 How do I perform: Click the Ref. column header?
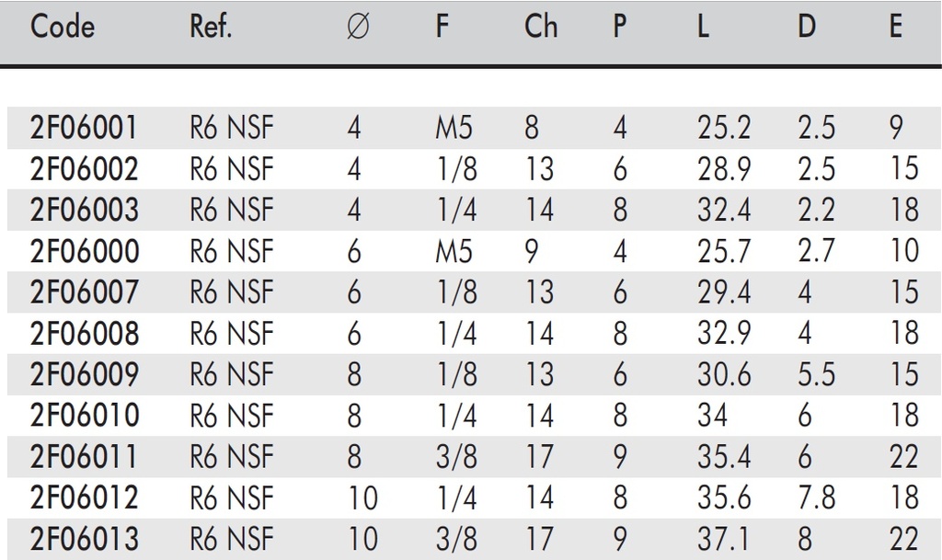[x=211, y=27]
